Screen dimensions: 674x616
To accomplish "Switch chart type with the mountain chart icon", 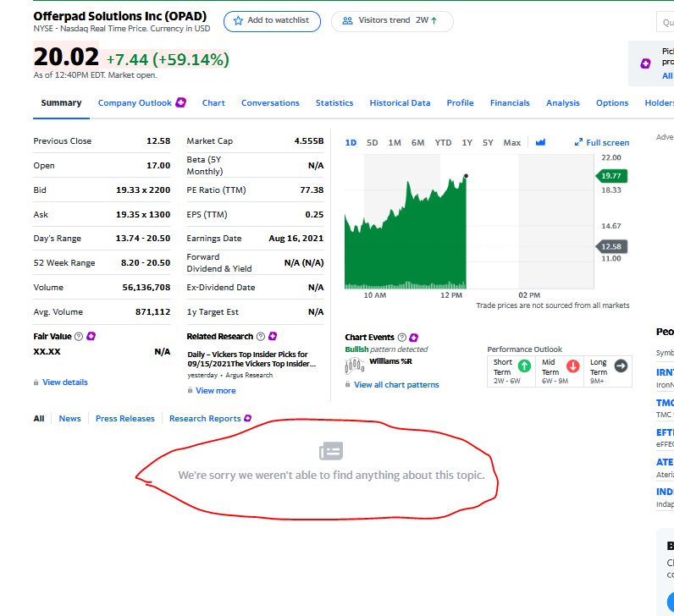I will pyautogui.click(x=540, y=142).
